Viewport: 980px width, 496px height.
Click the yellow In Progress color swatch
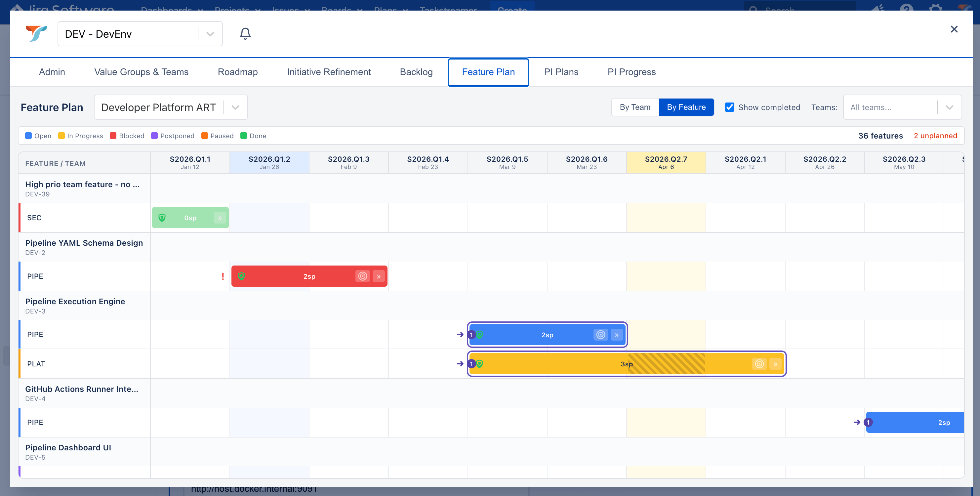pyautogui.click(x=61, y=136)
